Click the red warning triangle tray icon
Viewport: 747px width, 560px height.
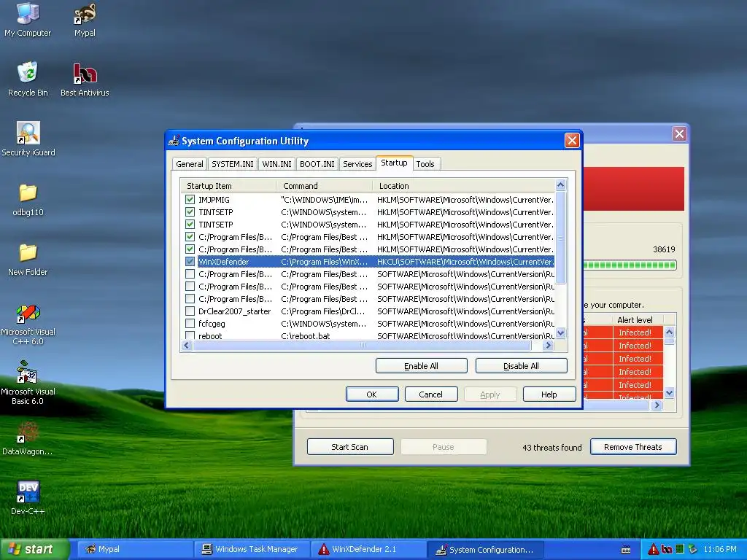(653, 549)
